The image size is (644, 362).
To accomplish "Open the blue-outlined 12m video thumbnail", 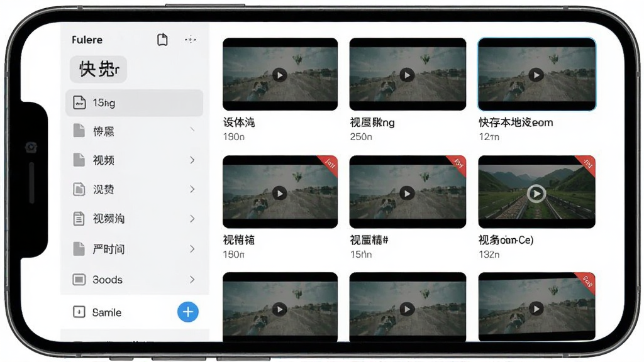I will click(537, 74).
